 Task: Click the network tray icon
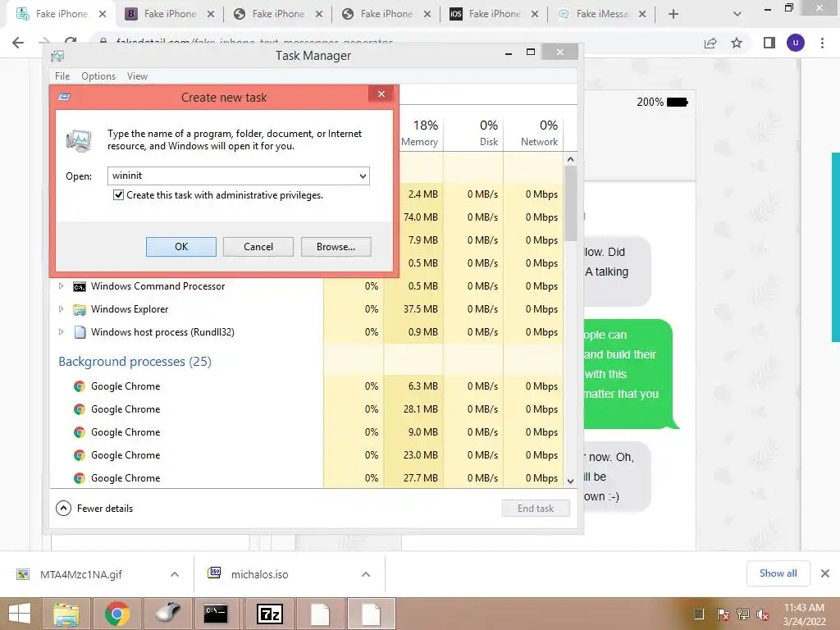coord(743,614)
